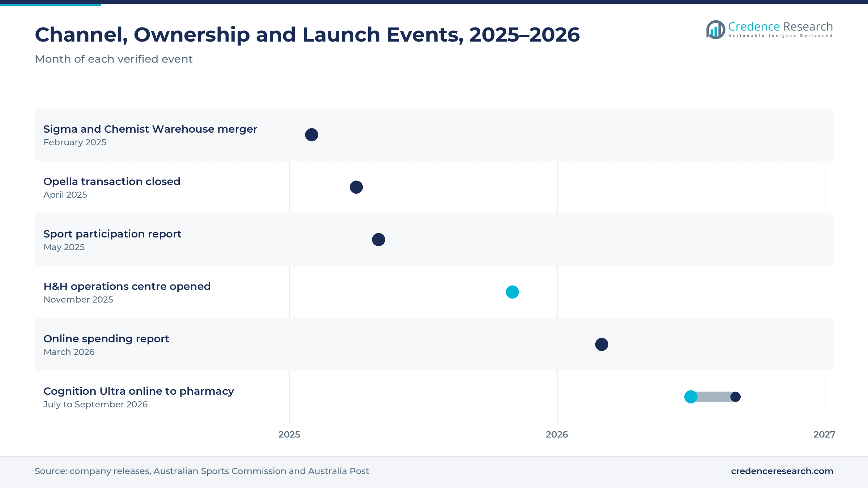Click "H&H operations centre opened" label
The image size is (868, 488).
(127, 286)
